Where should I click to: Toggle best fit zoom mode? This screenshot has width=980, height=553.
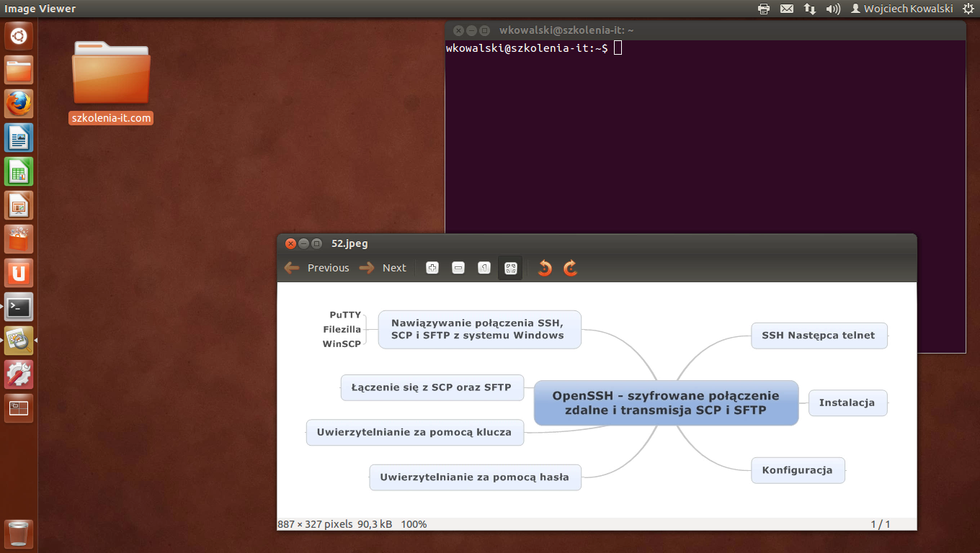[x=510, y=268]
